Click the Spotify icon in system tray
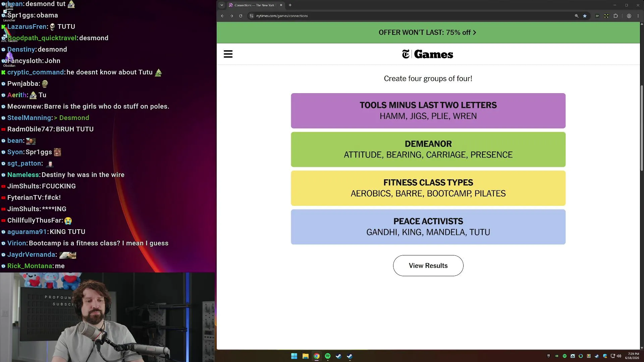 pyautogui.click(x=565, y=356)
